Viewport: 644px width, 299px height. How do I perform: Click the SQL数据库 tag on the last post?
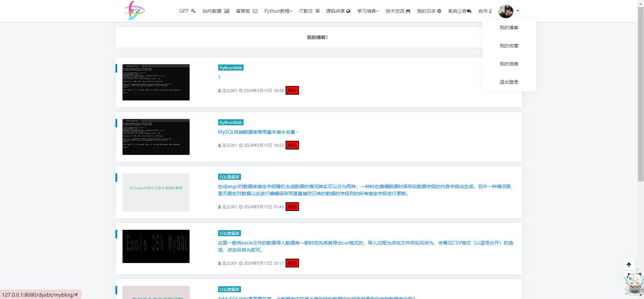(x=229, y=289)
